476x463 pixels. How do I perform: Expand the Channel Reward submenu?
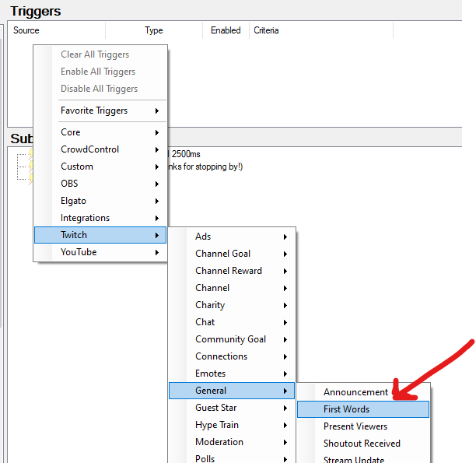click(x=229, y=271)
